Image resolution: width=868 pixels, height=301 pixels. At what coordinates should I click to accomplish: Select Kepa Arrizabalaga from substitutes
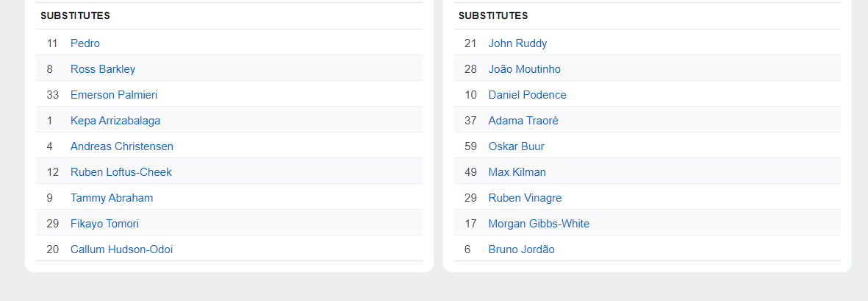coord(115,121)
